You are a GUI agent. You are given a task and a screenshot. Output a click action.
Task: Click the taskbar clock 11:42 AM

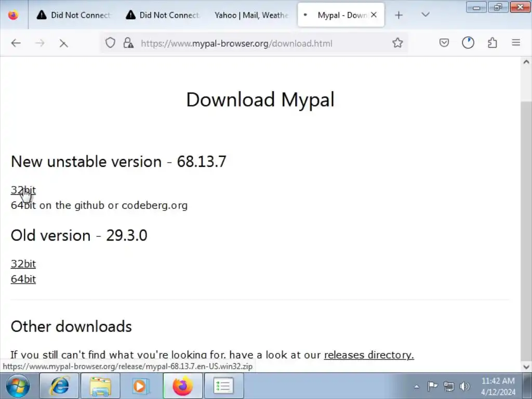point(498,386)
